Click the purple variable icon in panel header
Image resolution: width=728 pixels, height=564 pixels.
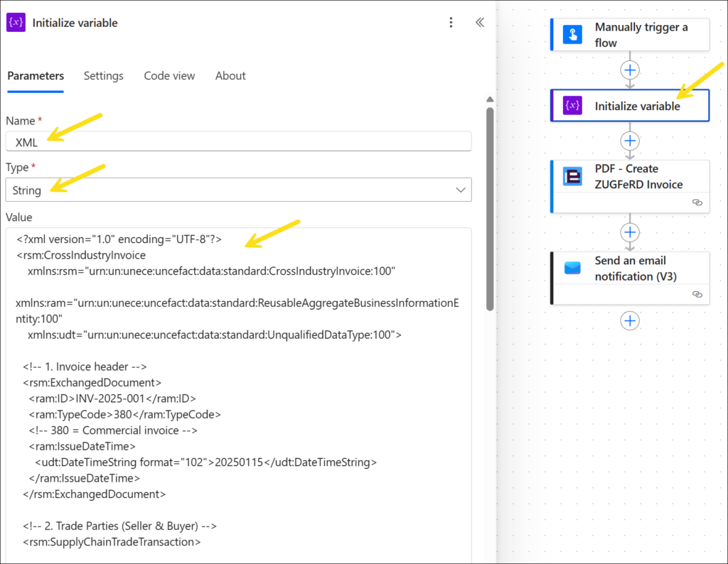pos(16,23)
